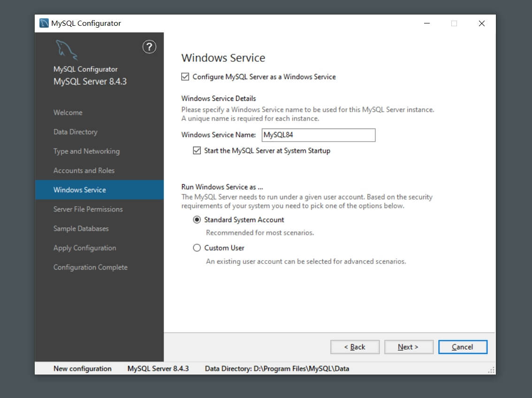Open the Data Directory step

[99, 132]
